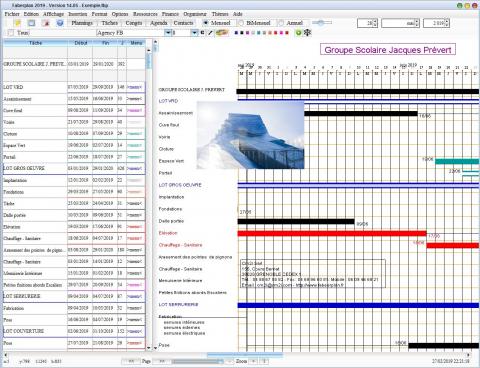Image resolution: width=480 pixels, height=368 pixels.
Task: Click the pencil line drawing icon
Action: tap(210, 33)
